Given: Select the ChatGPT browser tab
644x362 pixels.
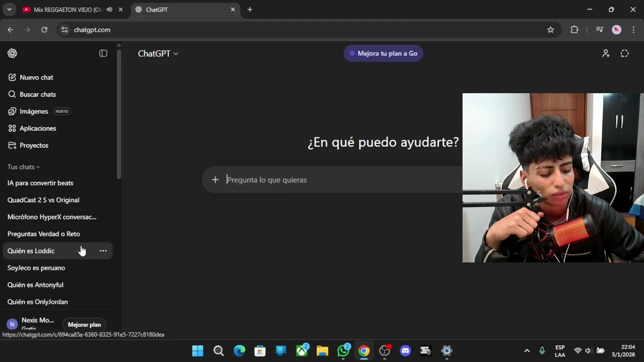Looking at the screenshot, I should click(x=186, y=10).
